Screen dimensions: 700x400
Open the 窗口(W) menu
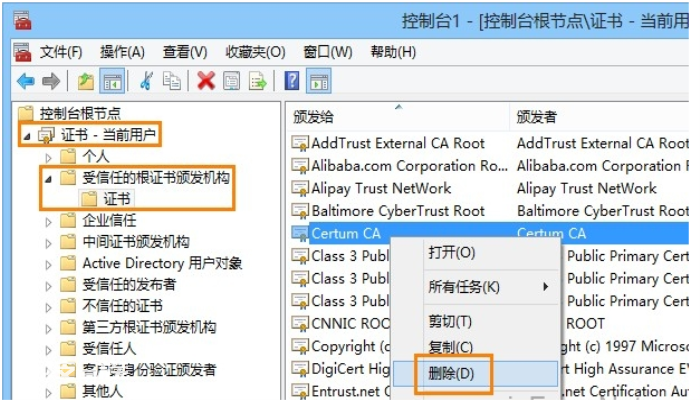tap(328, 52)
